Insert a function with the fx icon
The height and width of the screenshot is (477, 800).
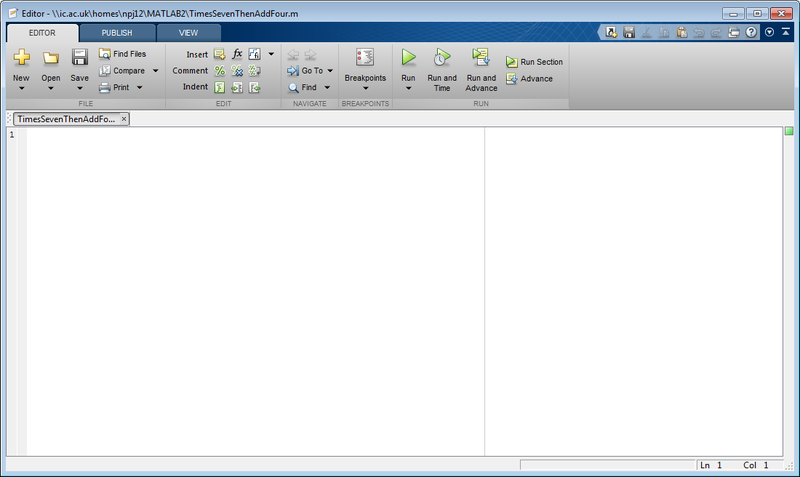pos(237,54)
